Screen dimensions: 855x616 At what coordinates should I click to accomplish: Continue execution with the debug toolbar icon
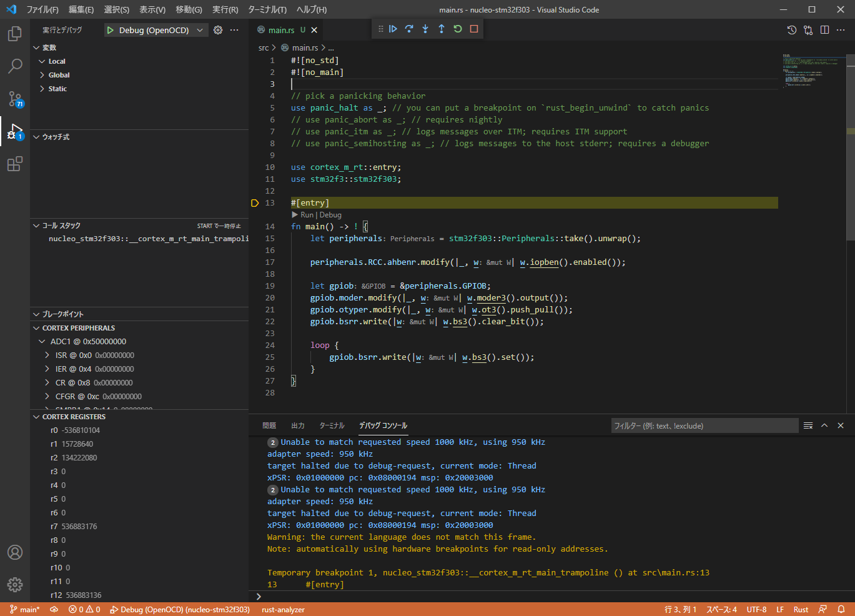[393, 28]
